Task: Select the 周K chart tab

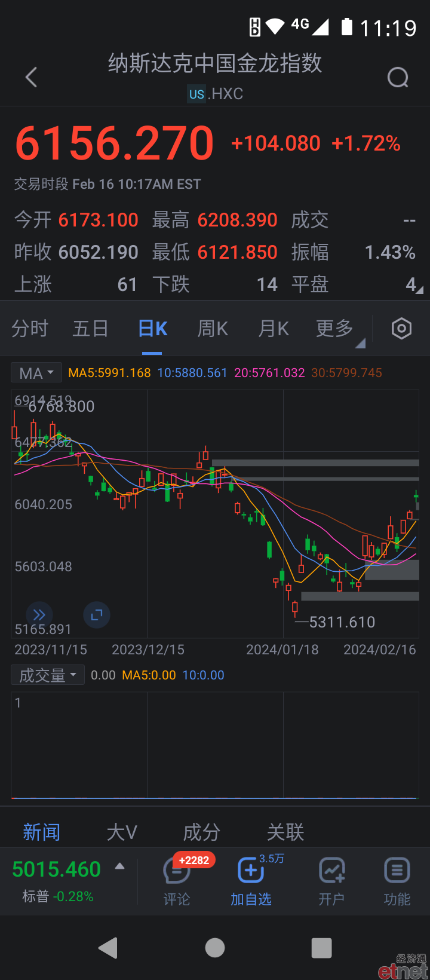Action: (x=213, y=329)
